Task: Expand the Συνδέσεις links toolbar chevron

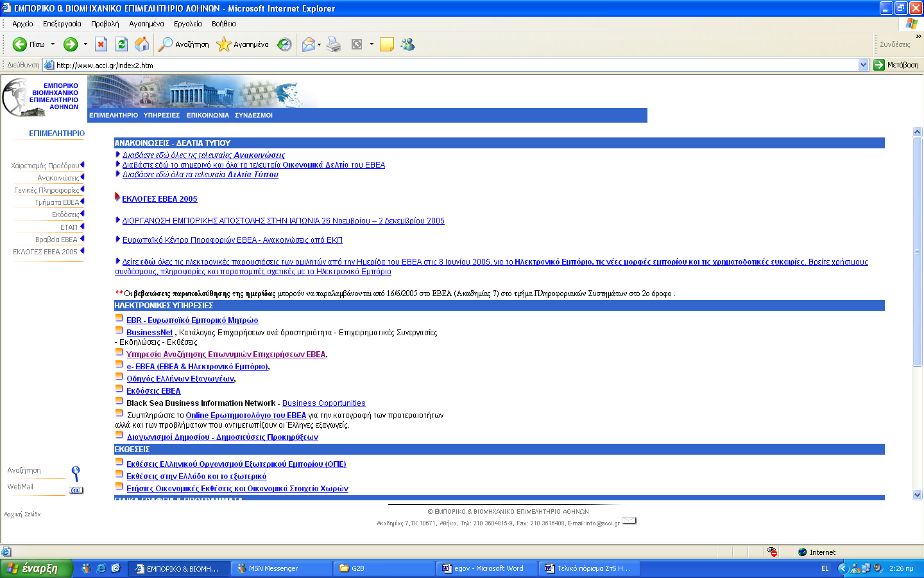Action: pos(918,37)
